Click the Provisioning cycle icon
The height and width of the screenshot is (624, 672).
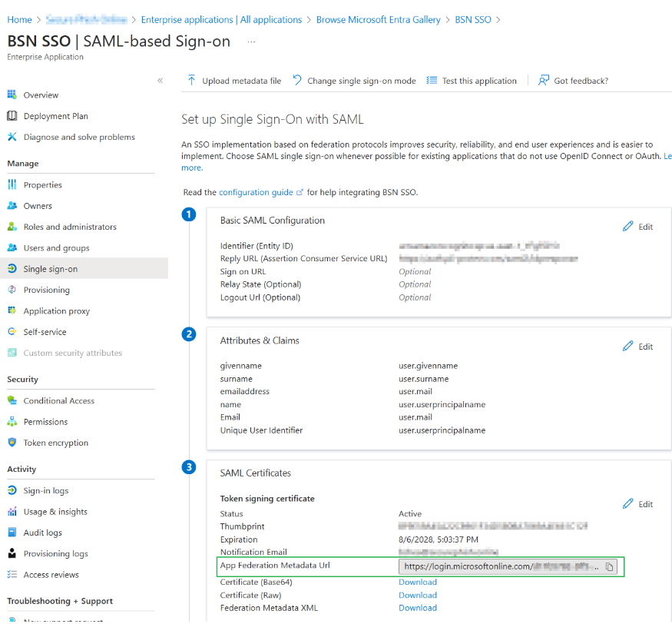pos(12,290)
